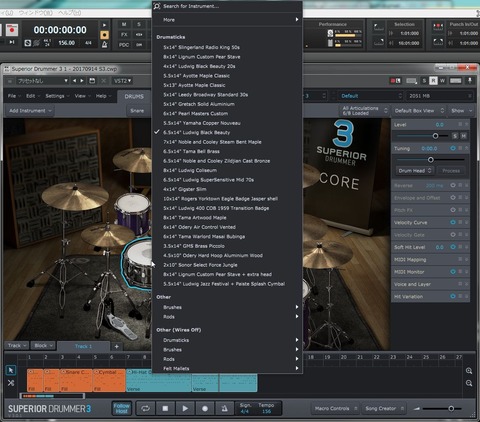The image size is (480, 422).
Task: Click the search magnifier icon in menu
Action: (x=157, y=6)
